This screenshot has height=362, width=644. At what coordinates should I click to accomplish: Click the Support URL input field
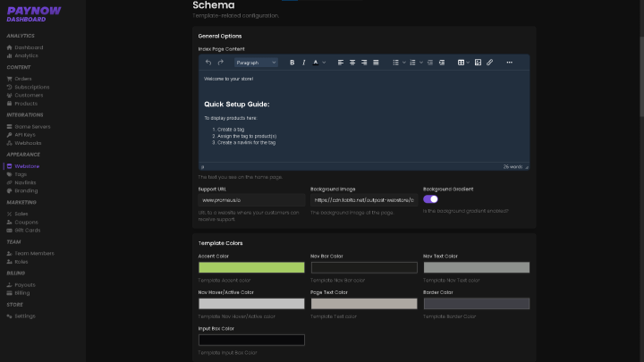251,200
